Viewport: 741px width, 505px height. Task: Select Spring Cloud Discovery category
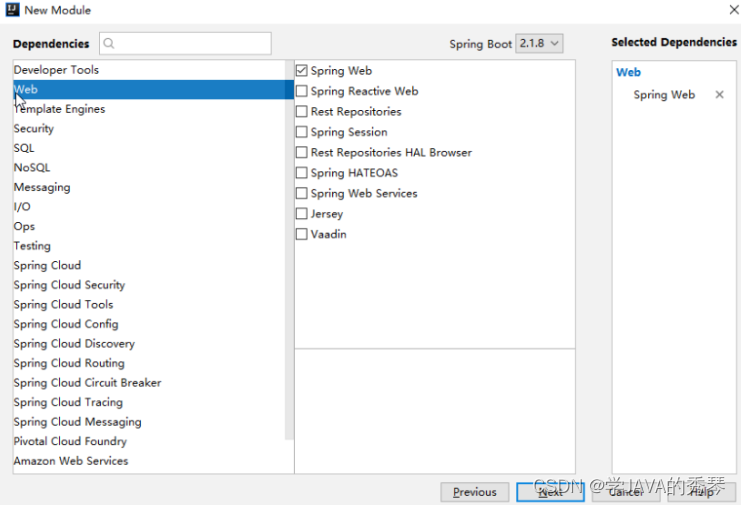click(149, 343)
